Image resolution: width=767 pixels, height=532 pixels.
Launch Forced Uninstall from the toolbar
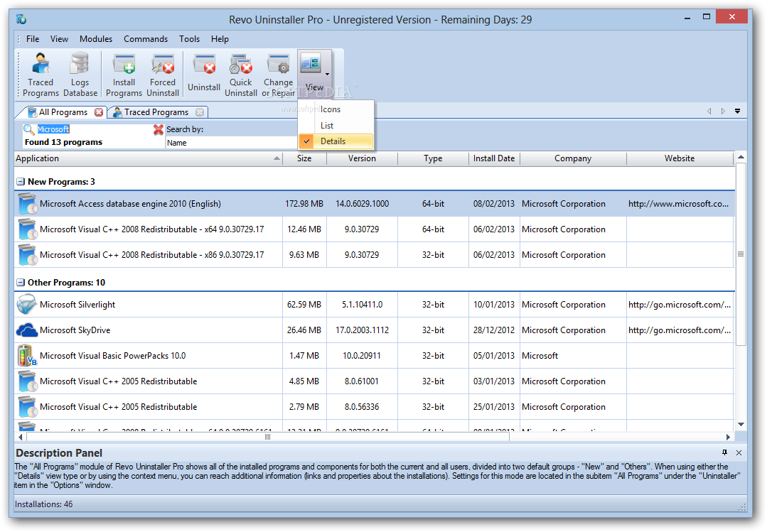163,75
